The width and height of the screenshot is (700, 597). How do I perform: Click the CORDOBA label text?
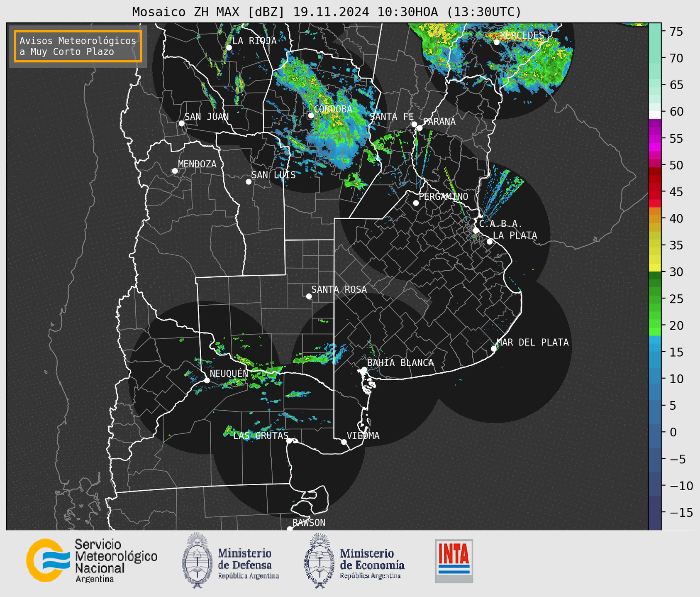(x=333, y=109)
